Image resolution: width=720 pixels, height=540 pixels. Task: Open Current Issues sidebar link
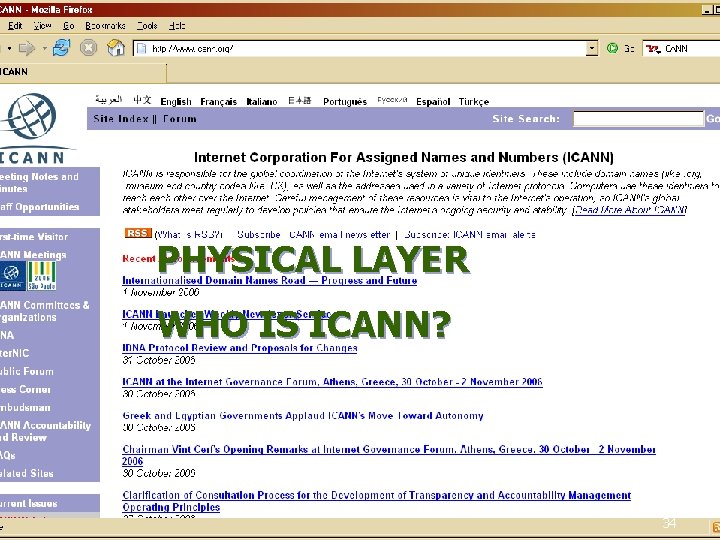[28, 503]
